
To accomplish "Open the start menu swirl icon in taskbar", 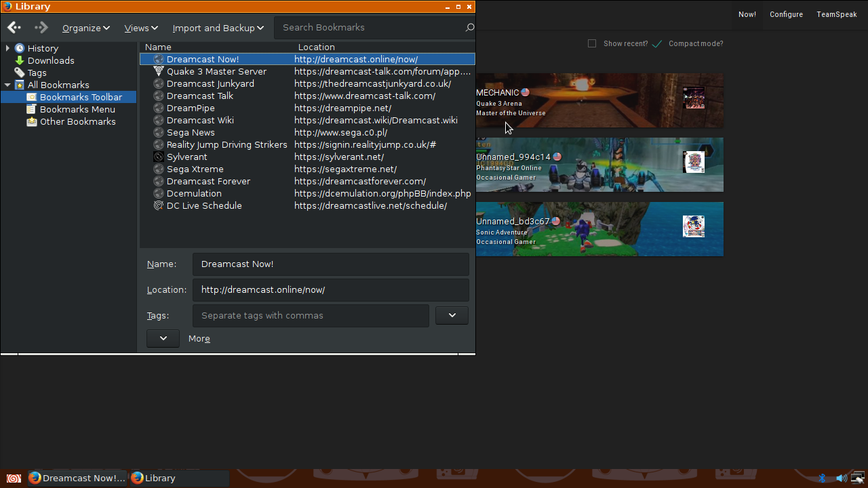I will [13, 478].
